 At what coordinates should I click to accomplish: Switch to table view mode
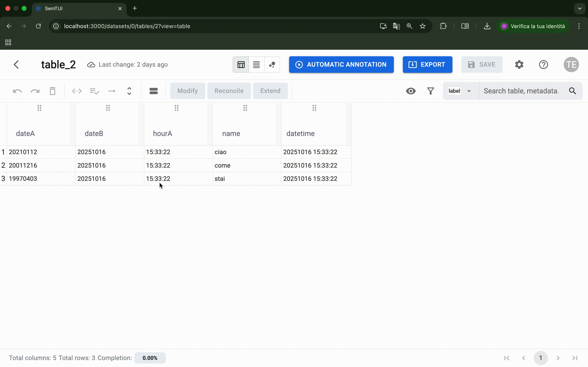click(x=241, y=65)
